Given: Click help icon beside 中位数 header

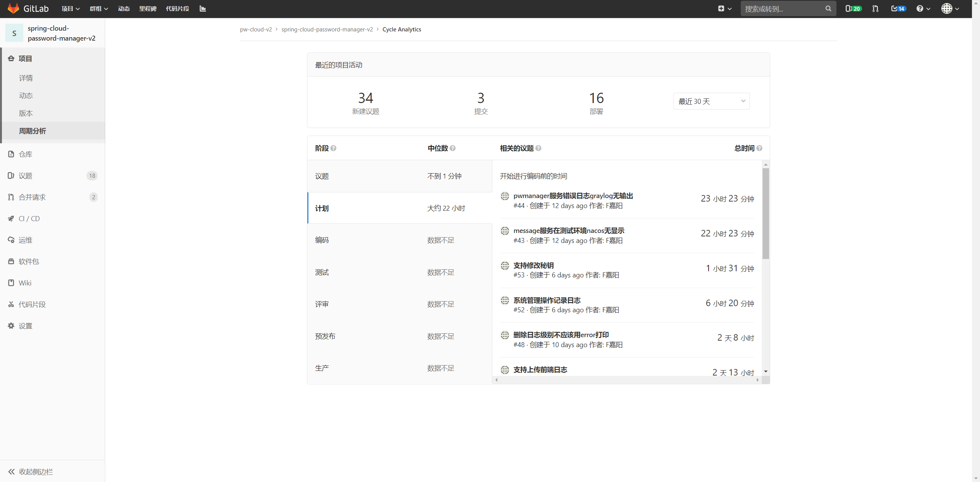Looking at the screenshot, I should tap(452, 148).
